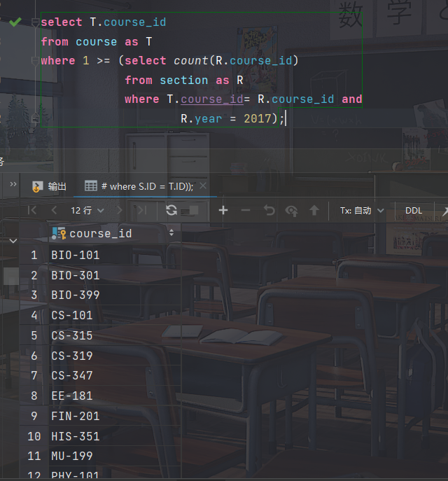Select cell HIS-351
This screenshot has width=448, height=481.
115,436
